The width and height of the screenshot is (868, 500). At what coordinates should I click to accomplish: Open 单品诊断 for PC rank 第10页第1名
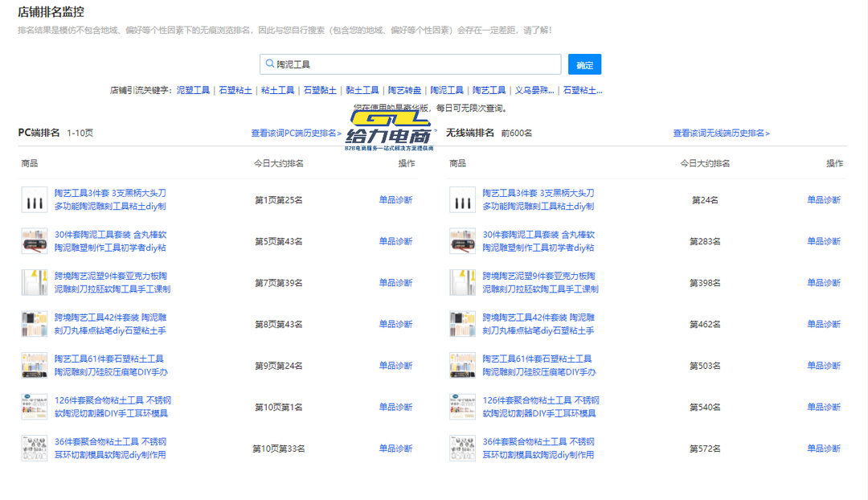pos(395,407)
